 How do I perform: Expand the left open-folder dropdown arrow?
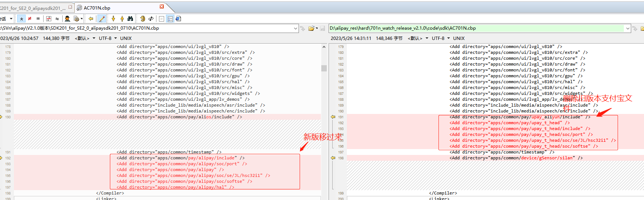pos(317,28)
